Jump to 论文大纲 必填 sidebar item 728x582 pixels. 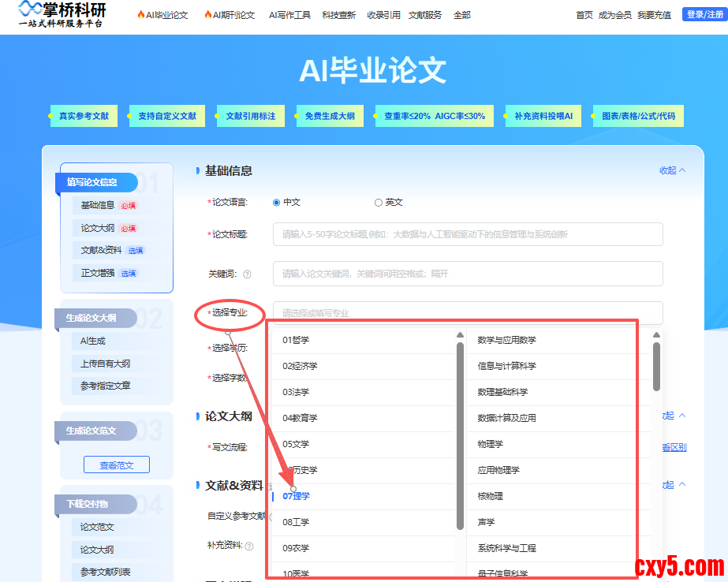[110, 228]
